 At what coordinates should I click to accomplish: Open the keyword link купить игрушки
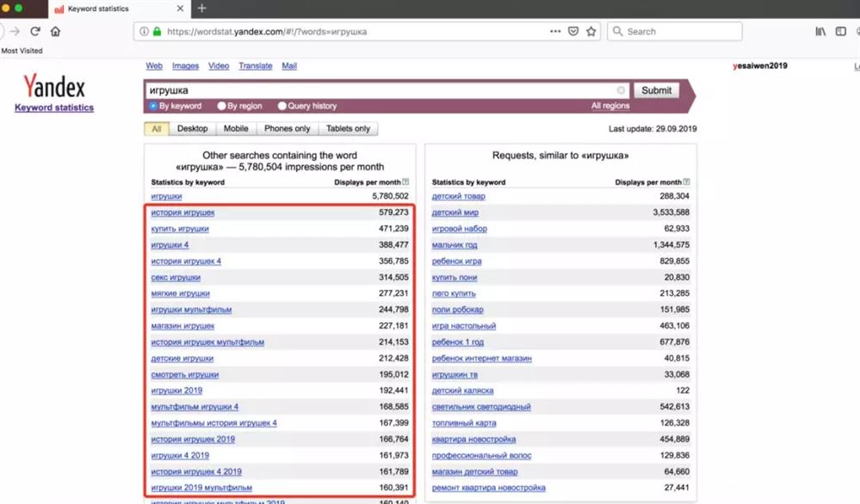click(180, 229)
